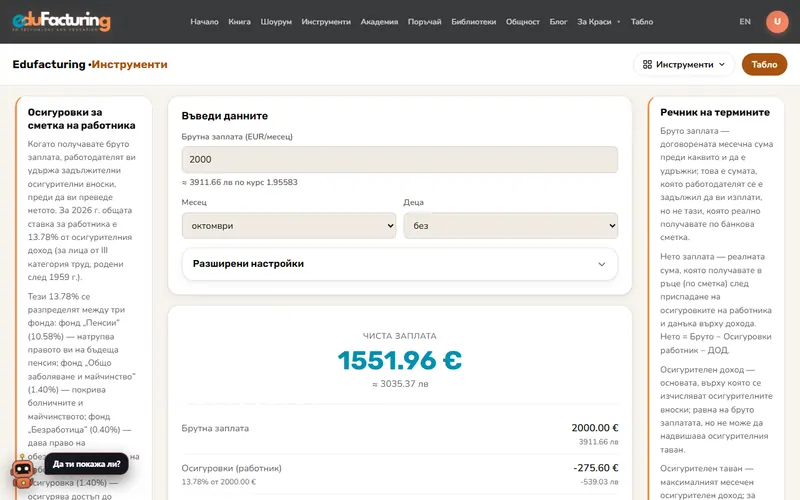
Task: Click the ≈ 3911.66 лв по курс text
Action: [239, 182]
